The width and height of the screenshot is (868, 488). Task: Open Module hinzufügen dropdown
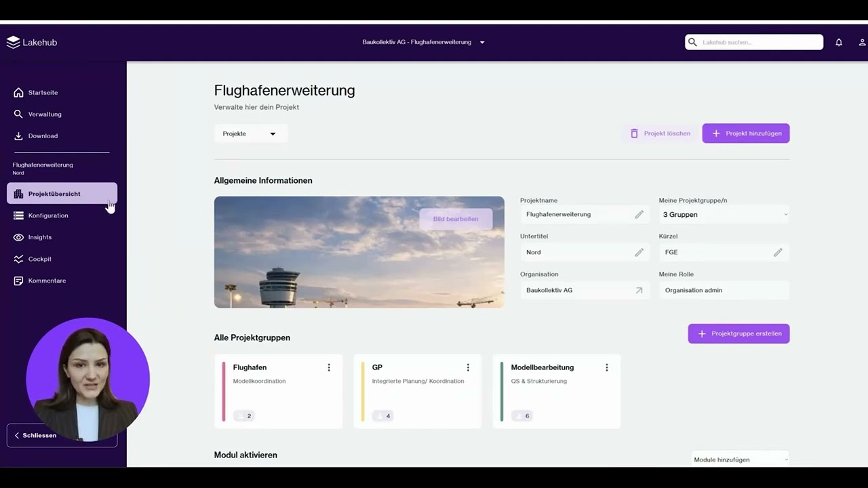pos(741,460)
